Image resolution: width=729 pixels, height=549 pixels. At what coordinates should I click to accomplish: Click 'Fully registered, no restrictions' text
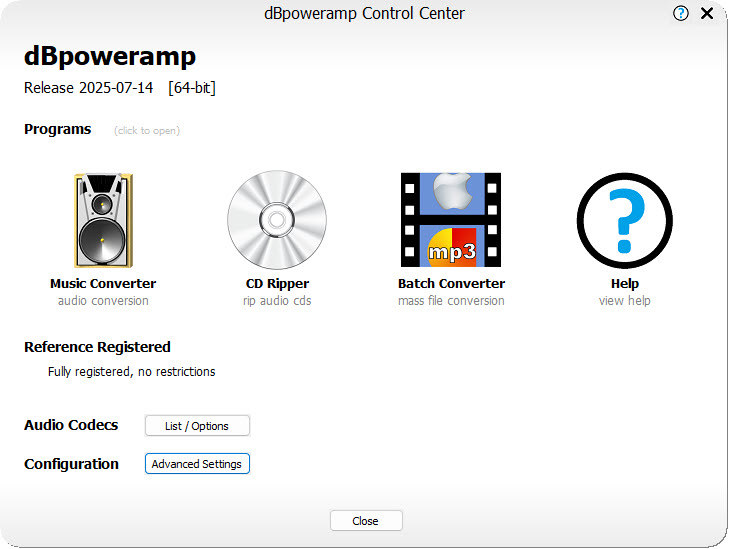tap(132, 372)
